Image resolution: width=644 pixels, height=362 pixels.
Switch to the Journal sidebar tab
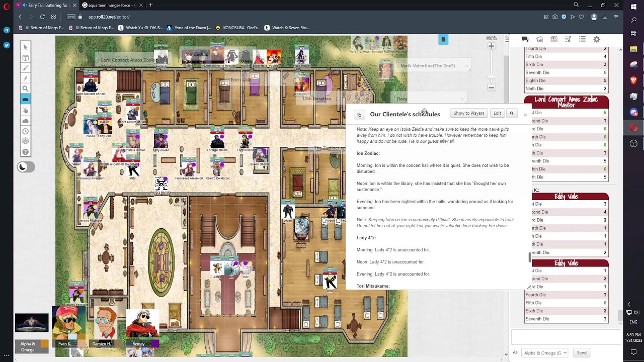pos(554,39)
